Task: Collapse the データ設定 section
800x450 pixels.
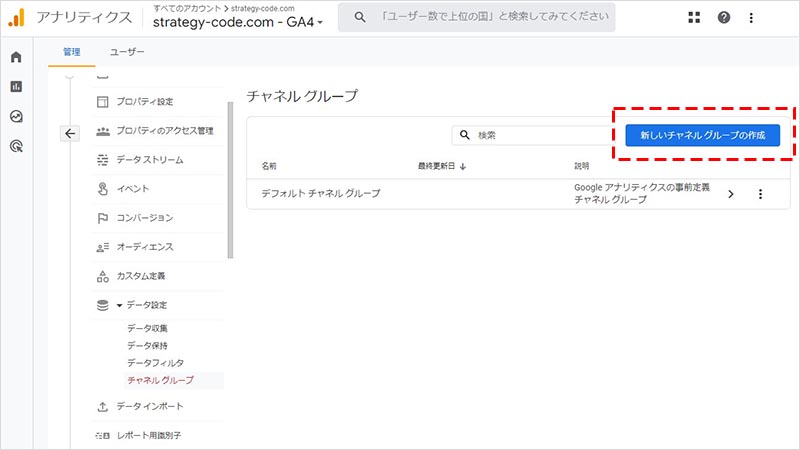Action: pyautogui.click(x=120, y=305)
